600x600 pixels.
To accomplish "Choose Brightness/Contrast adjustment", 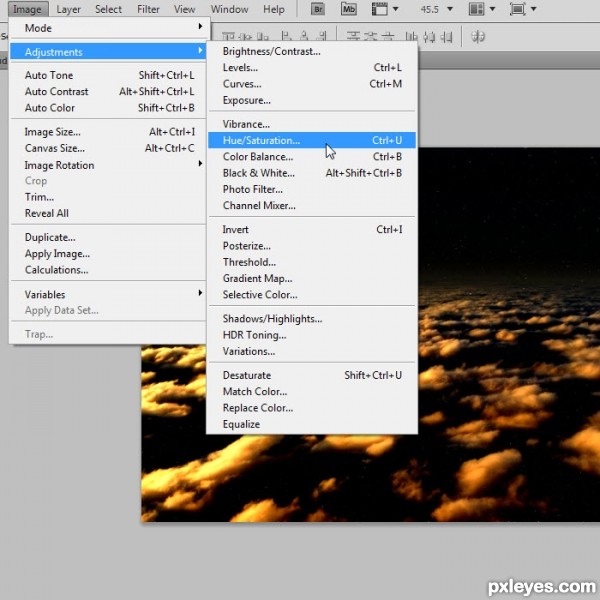I will pyautogui.click(x=311, y=51).
